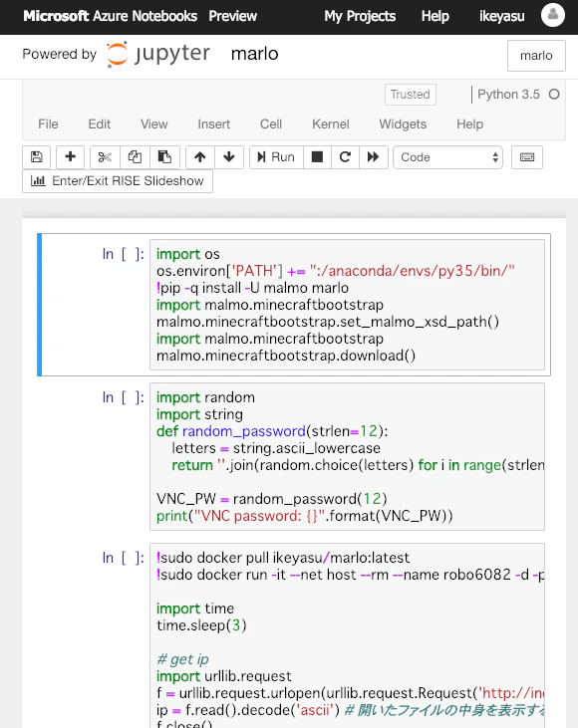Screen dimensions: 578x728
Task: Open user profile avatar icon
Action: click(553, 15)
